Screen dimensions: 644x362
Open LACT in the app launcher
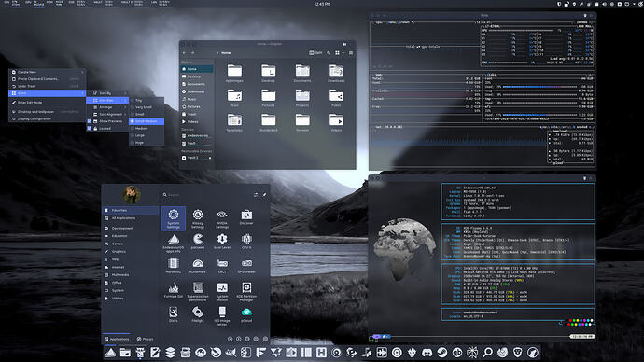pyautogui.click(x=222, y=266)
